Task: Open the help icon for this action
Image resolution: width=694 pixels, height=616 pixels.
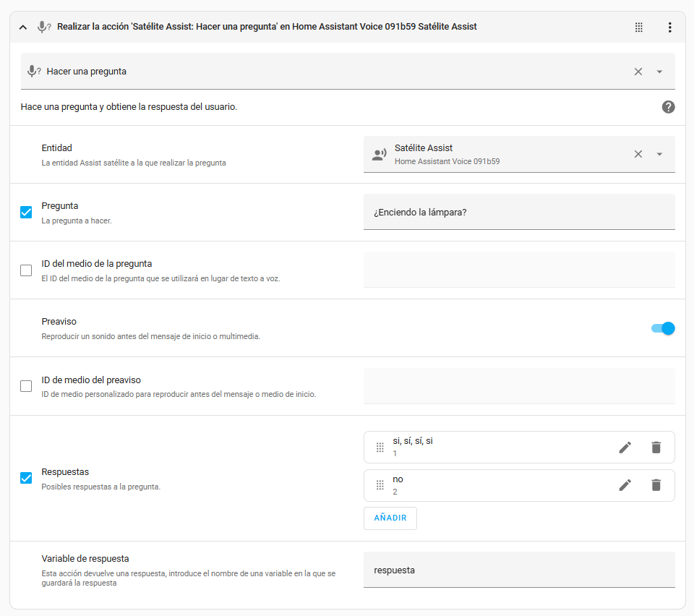Action: coord(668,107)
